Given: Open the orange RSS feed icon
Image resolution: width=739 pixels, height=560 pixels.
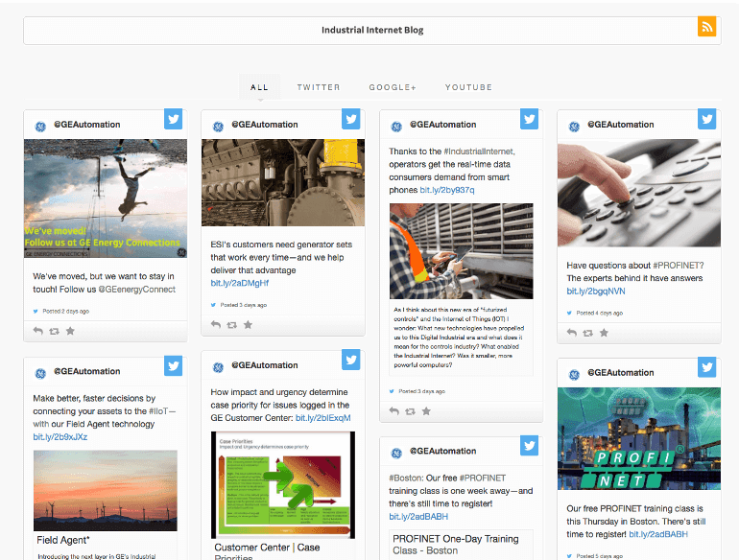Looking at the screenshot, I should [706, 27].
